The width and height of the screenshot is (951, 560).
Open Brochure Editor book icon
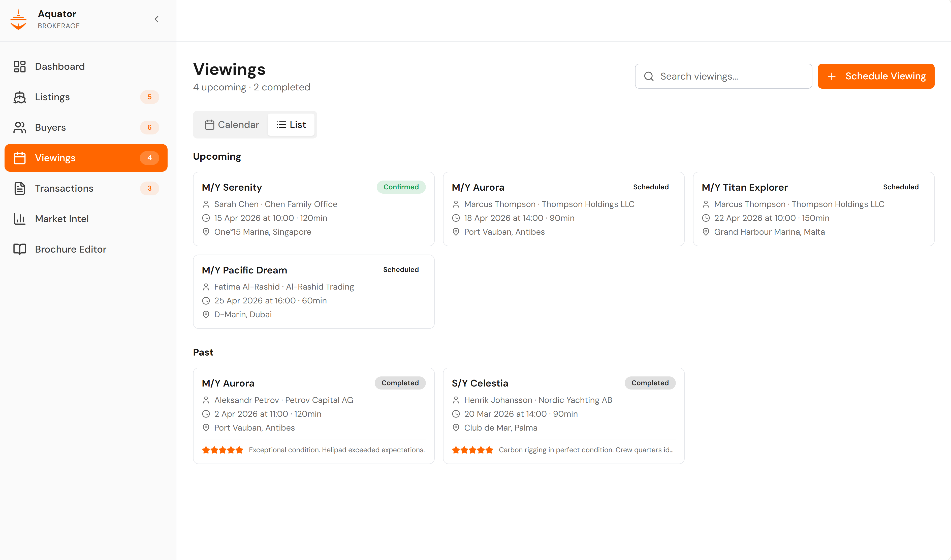[x=20, y=249]
